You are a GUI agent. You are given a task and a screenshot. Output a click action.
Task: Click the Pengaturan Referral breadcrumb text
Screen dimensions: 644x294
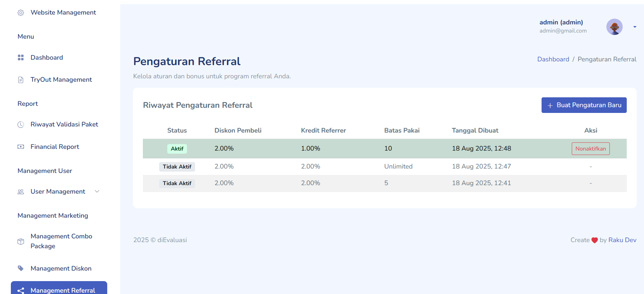[607, 59]
